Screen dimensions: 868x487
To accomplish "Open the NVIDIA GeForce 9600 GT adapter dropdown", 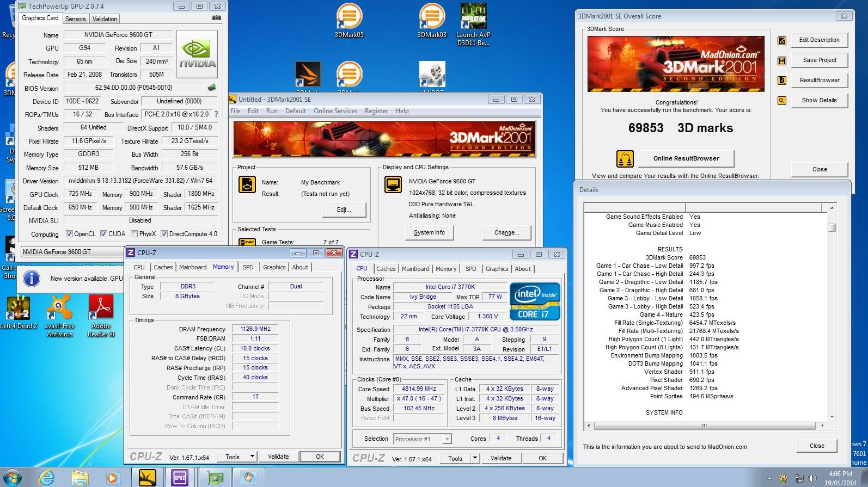I will (x=72, y=252).
